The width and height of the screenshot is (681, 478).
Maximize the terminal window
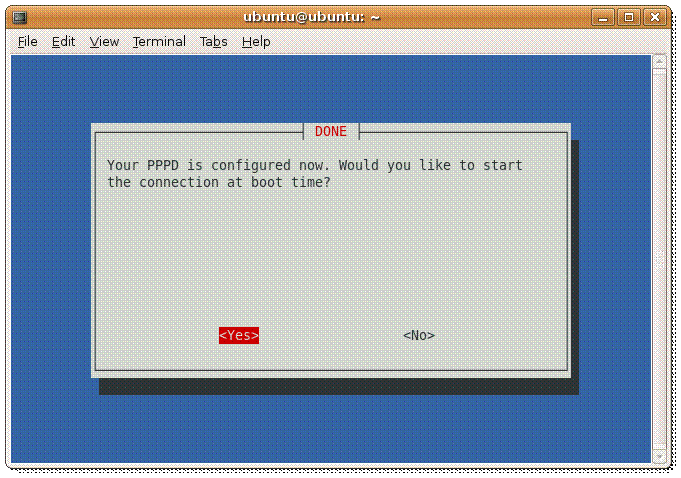point(629,17)
